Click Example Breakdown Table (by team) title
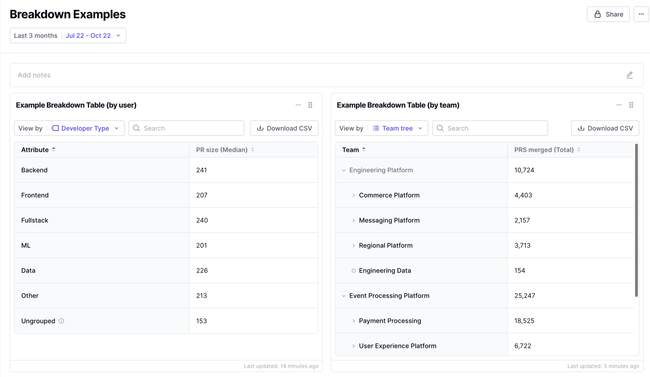 [x=398, y=105]
